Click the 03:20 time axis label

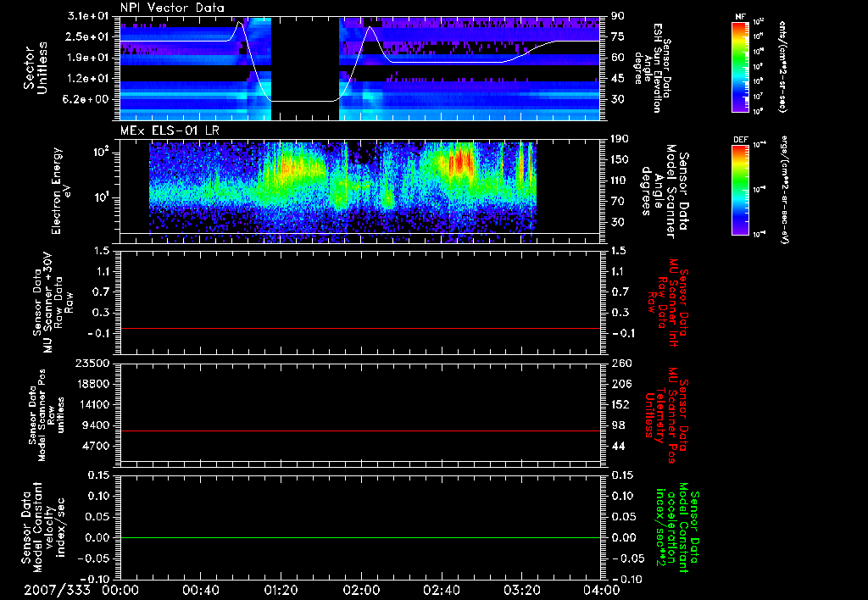click(521, 590)
